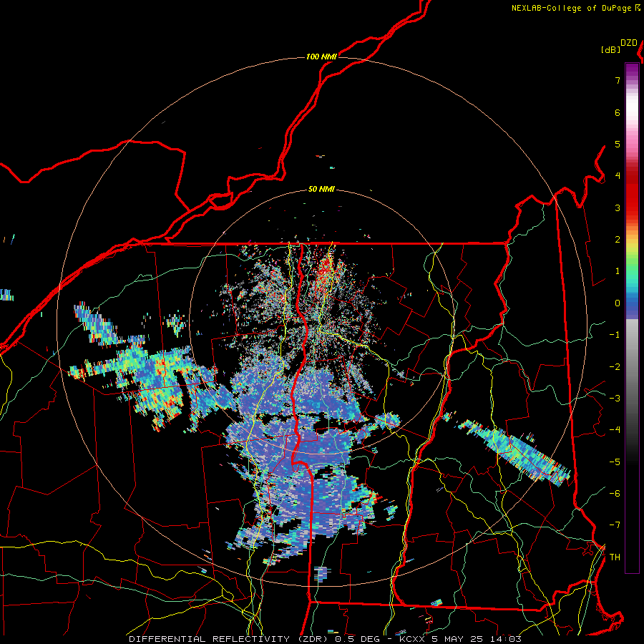
Task: Click the "DIFFERENTIAL REFLECTIVITY (ZDR)" caption at the bottom
Action: coord(229,639)
